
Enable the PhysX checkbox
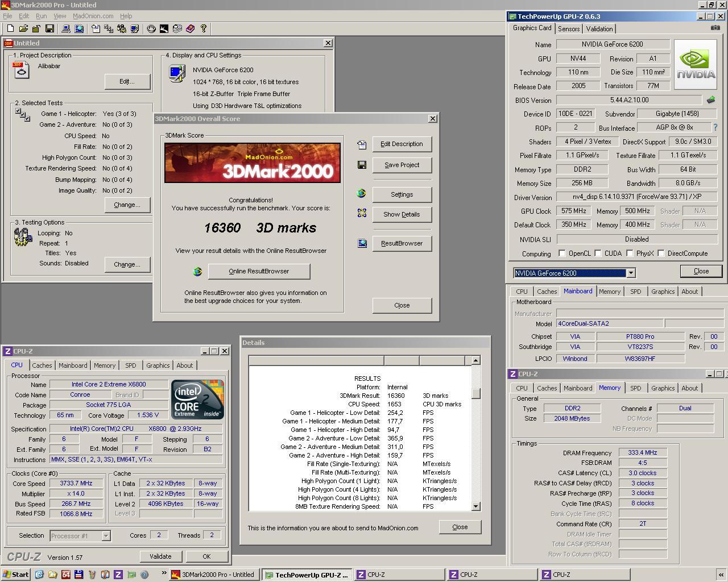(630, 253)
